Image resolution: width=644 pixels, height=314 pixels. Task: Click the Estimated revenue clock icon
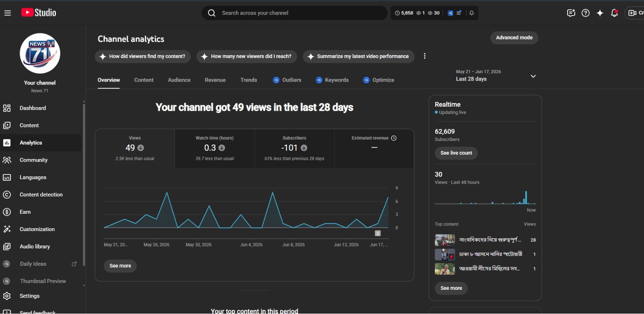point(394,138)
